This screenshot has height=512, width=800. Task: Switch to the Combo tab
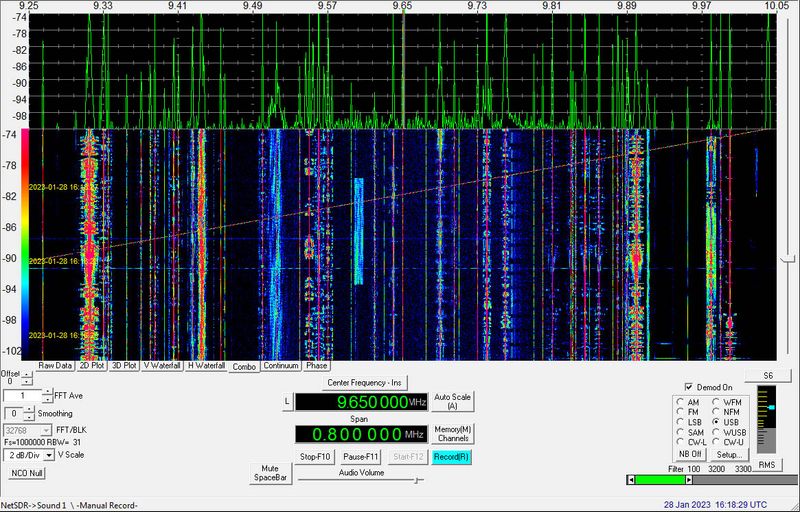pos(244,367)
